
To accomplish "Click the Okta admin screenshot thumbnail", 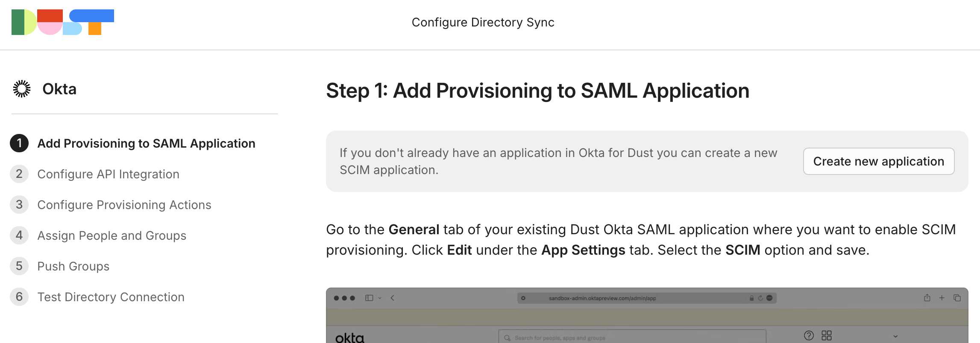I will click(x=647, y=315).
